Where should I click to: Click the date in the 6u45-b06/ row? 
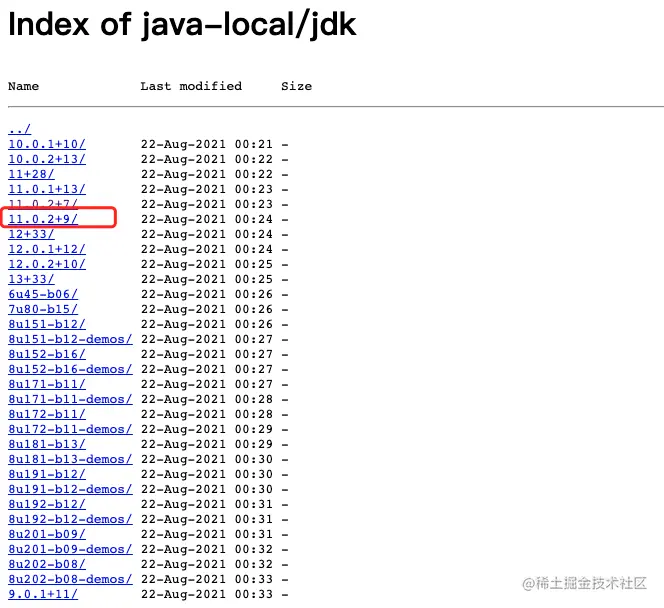[207, 294]
